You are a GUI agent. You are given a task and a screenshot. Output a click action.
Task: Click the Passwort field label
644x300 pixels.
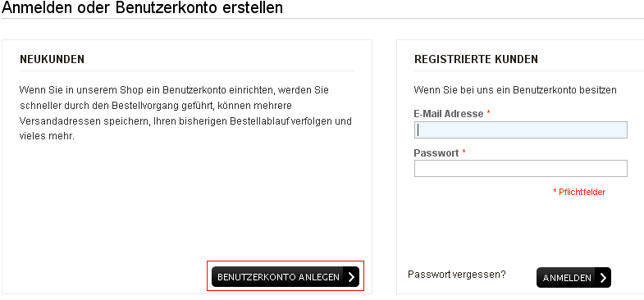[x=436, y=153]
